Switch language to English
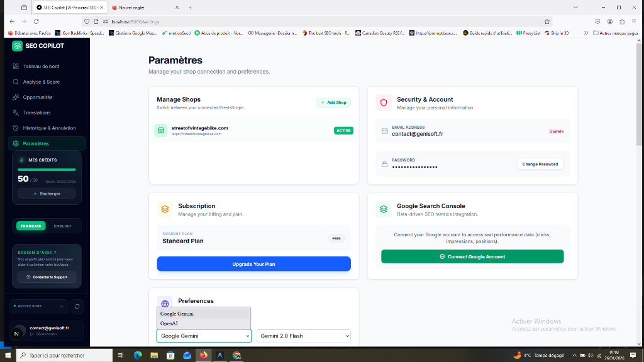 pyautogui.click(x=62, y=226)
